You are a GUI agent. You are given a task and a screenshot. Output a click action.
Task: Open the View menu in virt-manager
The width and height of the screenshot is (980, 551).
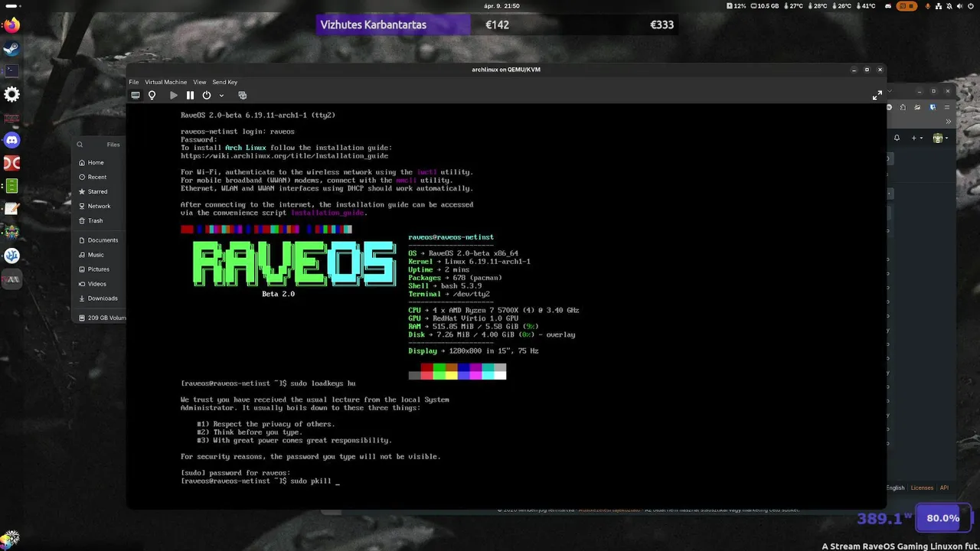[x=200, y=82]
